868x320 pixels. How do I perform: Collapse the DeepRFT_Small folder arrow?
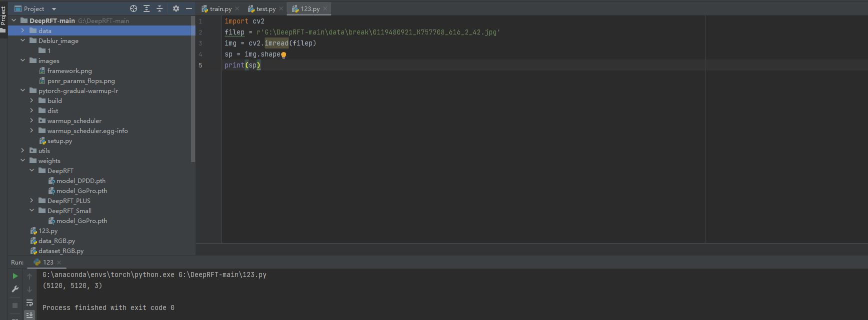(32, 210)
